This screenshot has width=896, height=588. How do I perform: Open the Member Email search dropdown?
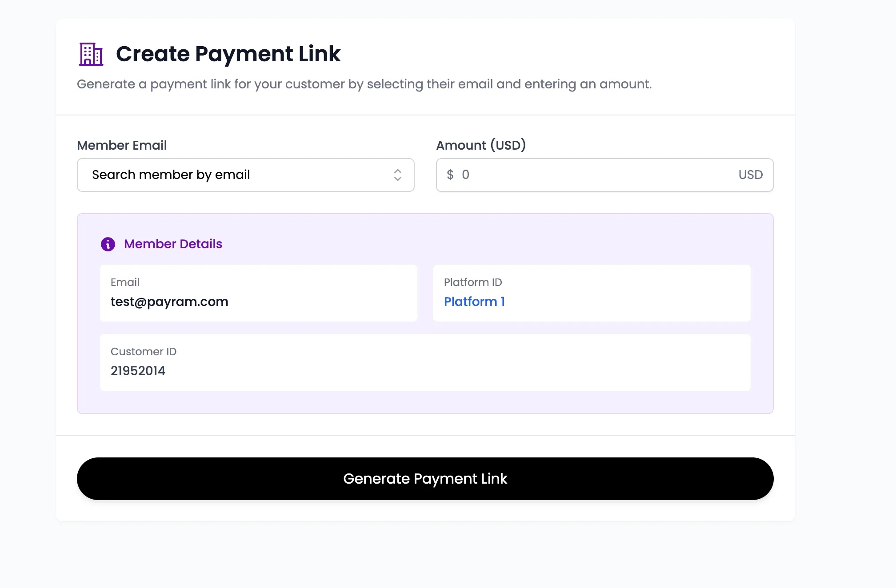pyautogui.click(x=245, y=175)
